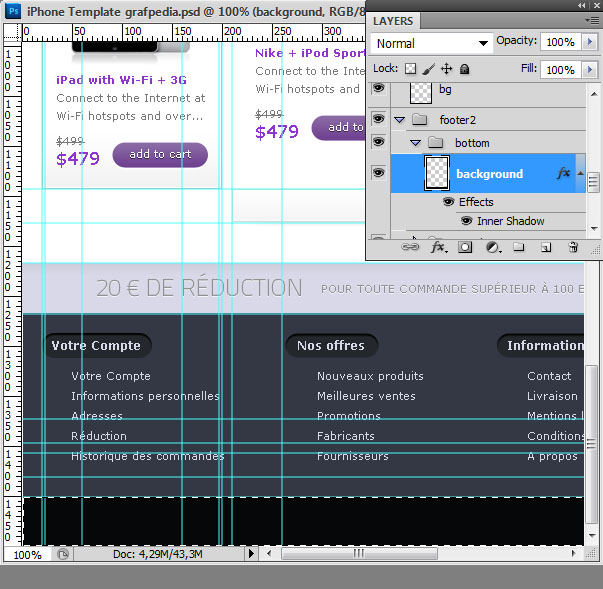This screenshot has width=603, height=589.
Task: Click the horizontal scrollbar right arrow
Action: point(573,553)
